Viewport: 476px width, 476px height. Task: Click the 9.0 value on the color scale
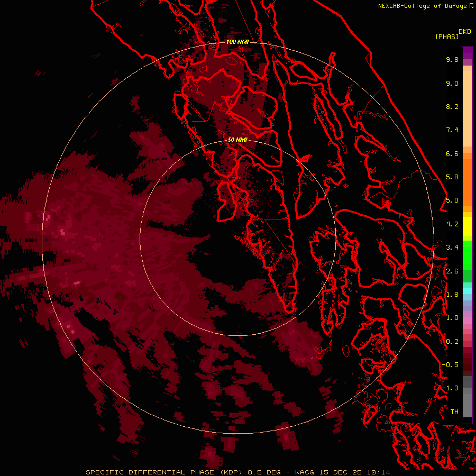[x=452, y=83]
